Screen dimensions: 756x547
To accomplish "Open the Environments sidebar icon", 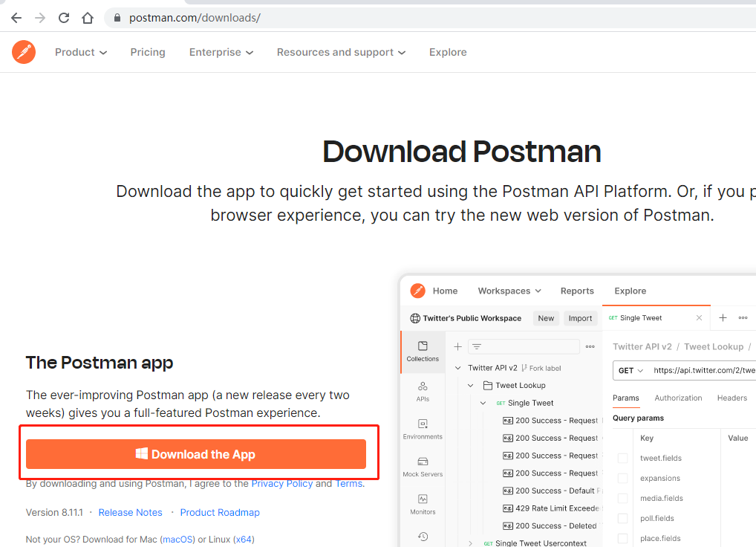I will click(x=423, y=429).
